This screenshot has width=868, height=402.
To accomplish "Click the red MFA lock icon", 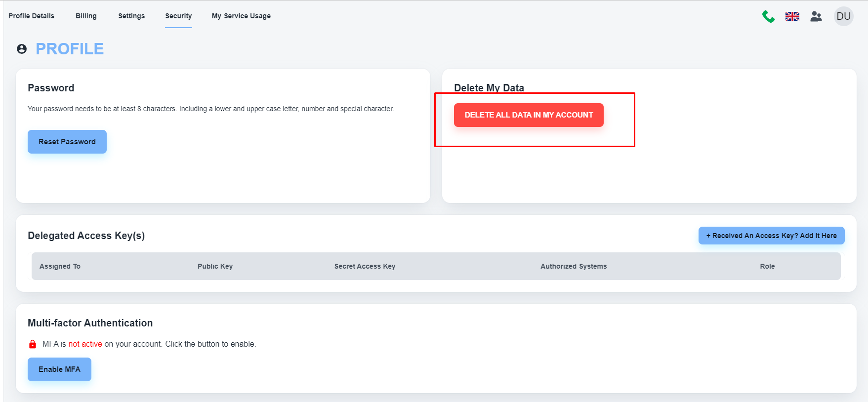I will click(x=33, y=344).
